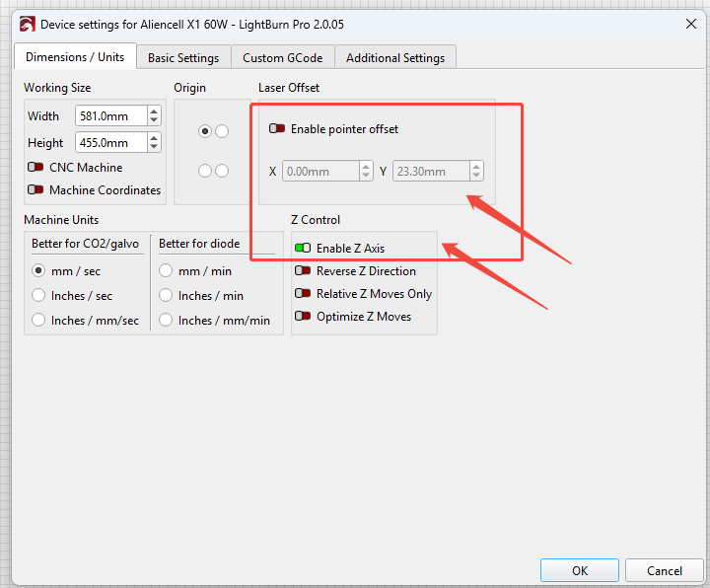Viewport: 710px width, 588px height.
Task: Toggle the CNC Machine switch
Action: [35, 167]
